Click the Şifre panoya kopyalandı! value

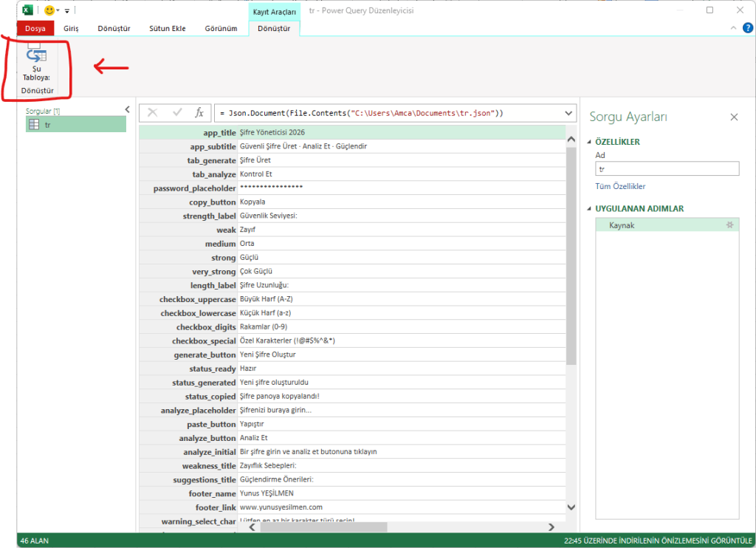click(x=280, y=397)
